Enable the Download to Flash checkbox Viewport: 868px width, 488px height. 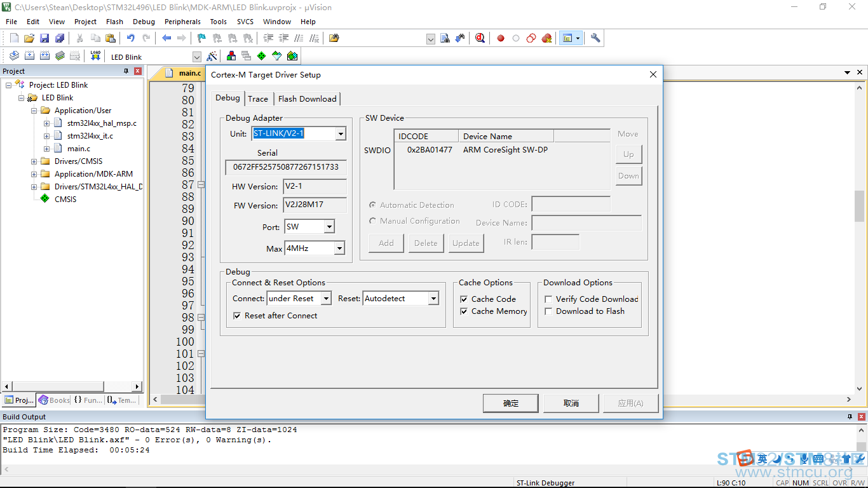click(548, 311)
